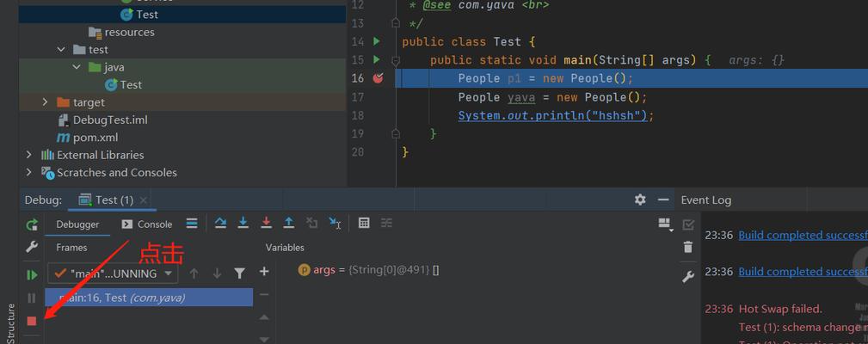Click Drop Frame icon in debug toolbar

pyautogui.click(x=312, y=223)
